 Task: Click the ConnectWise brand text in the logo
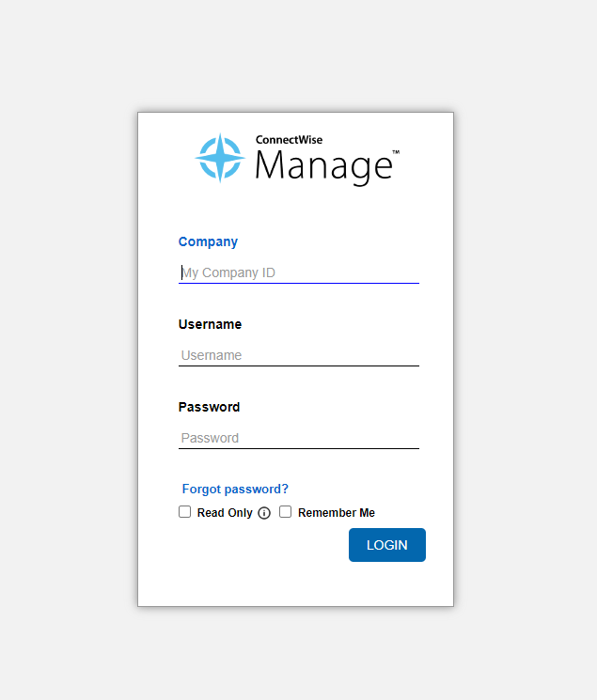[x=289, y=140]
